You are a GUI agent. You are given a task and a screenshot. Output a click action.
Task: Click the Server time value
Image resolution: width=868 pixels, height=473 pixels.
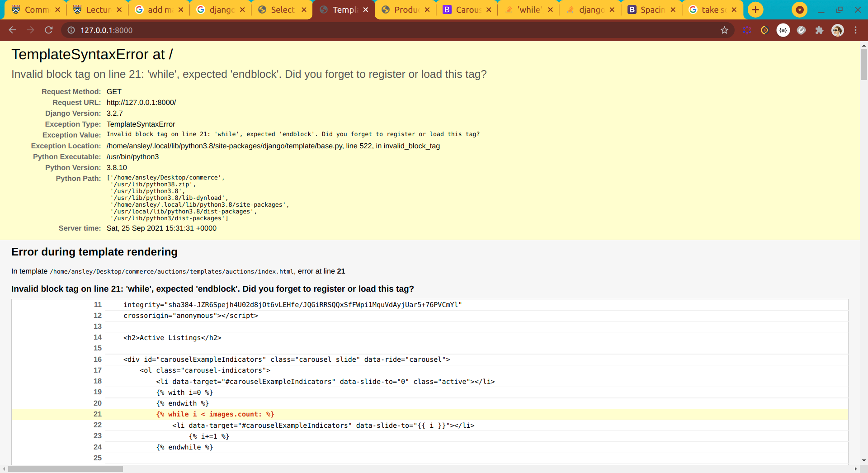pyautogui.click(x=161, y=228)
